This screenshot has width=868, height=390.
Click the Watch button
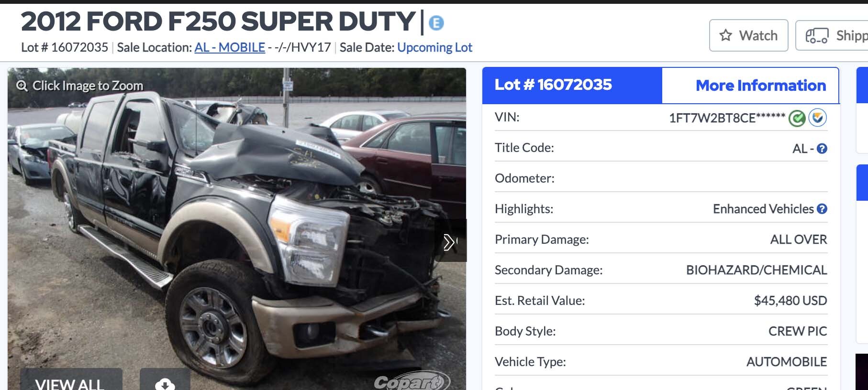pos(748,35)
